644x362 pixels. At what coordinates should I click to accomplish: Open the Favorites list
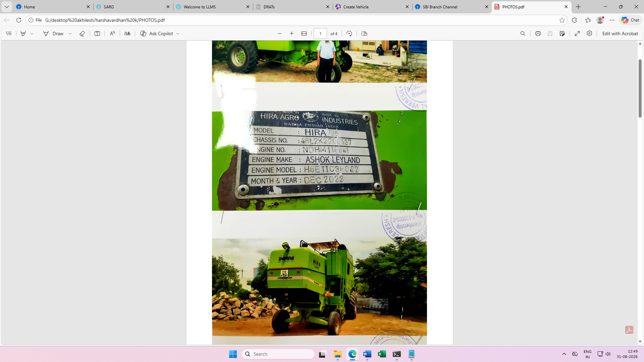pos(588,20)
